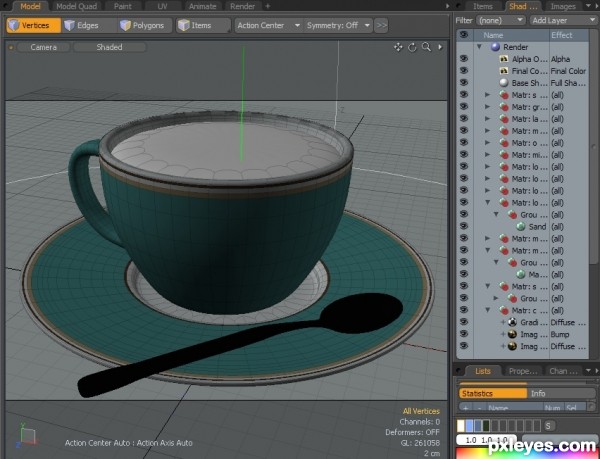This screenshot has width=600, height=459.
Task: Click the Matr: gr material icon
Action: click(x=504, y=107)
